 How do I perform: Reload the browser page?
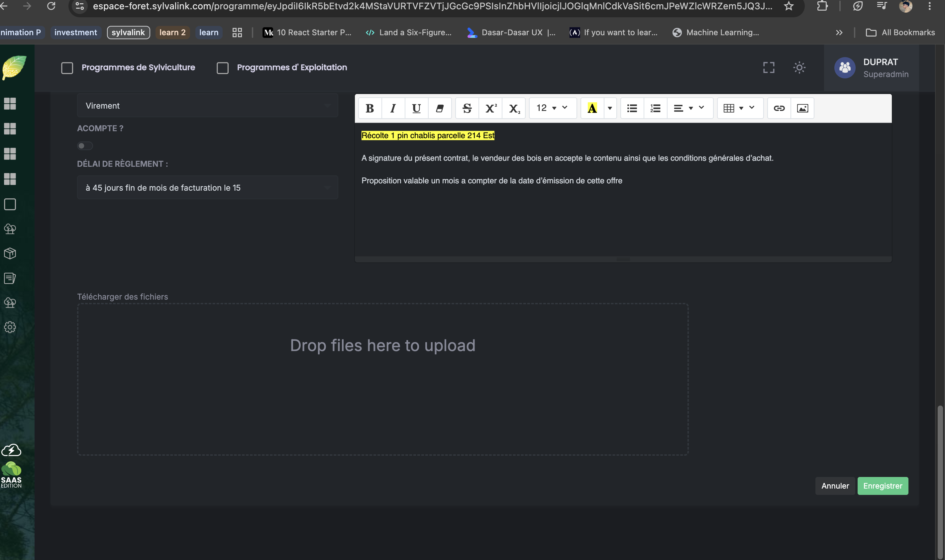(x=51, y=6)
